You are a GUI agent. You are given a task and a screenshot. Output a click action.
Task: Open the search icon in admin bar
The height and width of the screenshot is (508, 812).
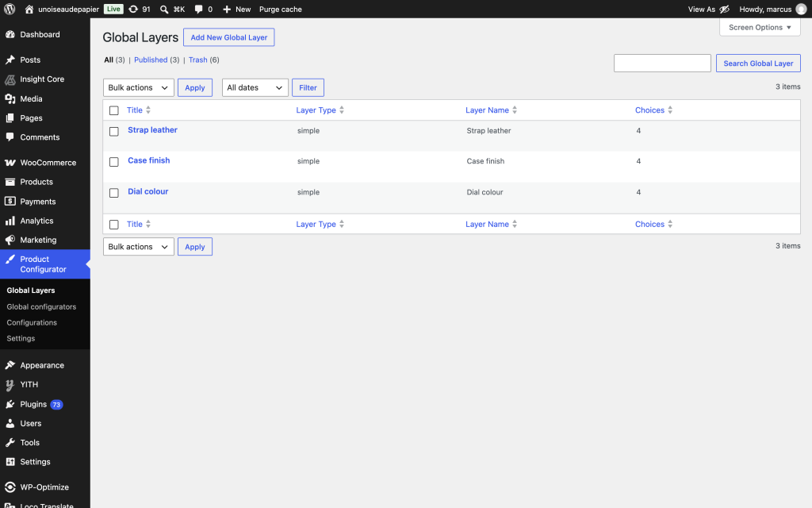(x=163, y=10)
